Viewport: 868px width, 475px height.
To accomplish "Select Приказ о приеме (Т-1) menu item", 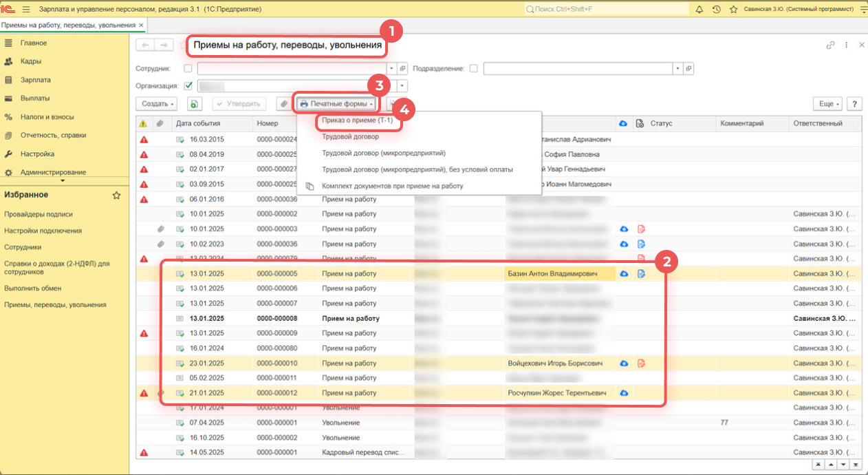I will tap(357, 120).
